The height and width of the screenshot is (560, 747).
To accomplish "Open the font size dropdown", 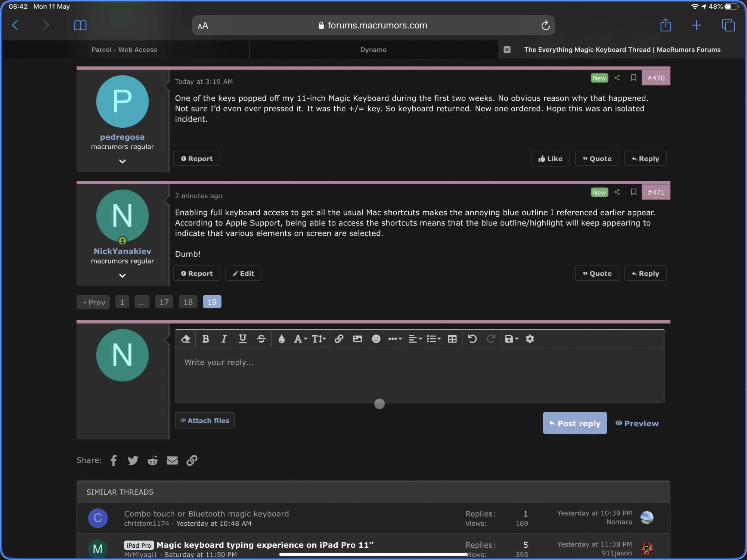I will pos(319,339).
